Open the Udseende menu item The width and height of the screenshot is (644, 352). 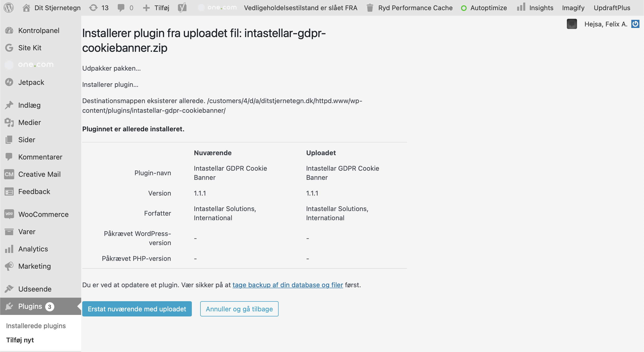pyautogui.click(x=41, y=289)
